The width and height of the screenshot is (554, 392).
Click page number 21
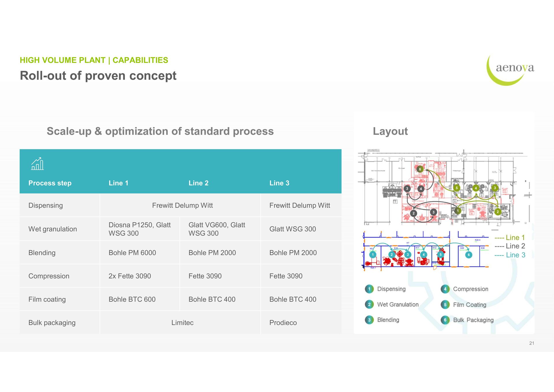[531, 343]
